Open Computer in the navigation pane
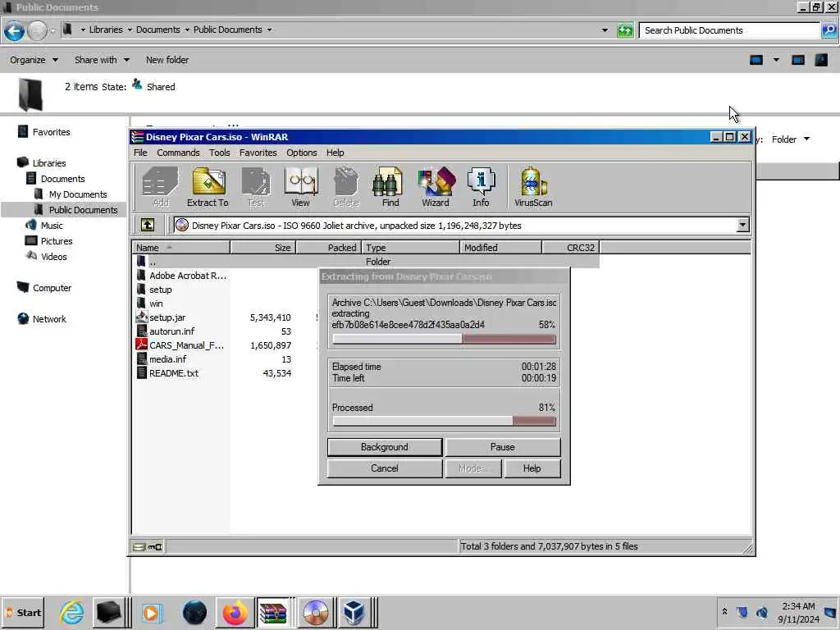Viewport: 840px width, 630px height. coord(52,288)
